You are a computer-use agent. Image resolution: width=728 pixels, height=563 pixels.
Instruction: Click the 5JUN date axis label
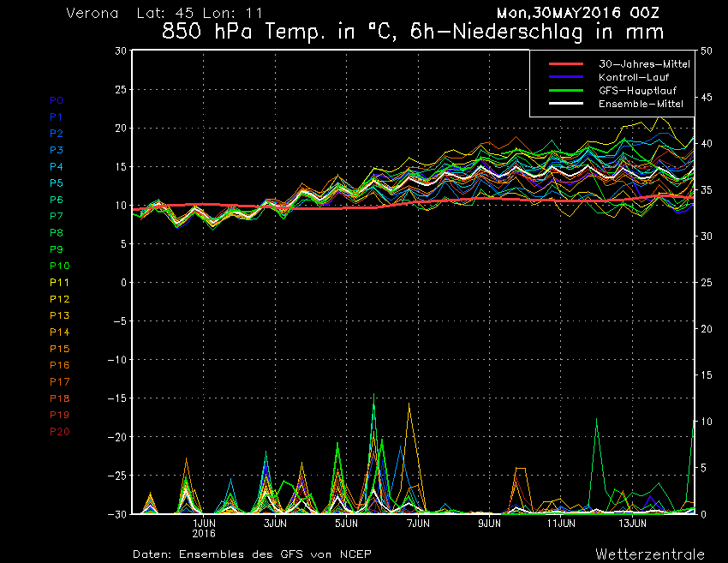coord(347,524)
